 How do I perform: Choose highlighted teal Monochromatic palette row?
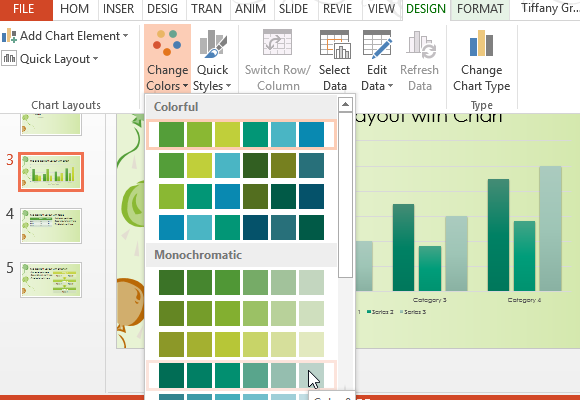coord(241,375)
